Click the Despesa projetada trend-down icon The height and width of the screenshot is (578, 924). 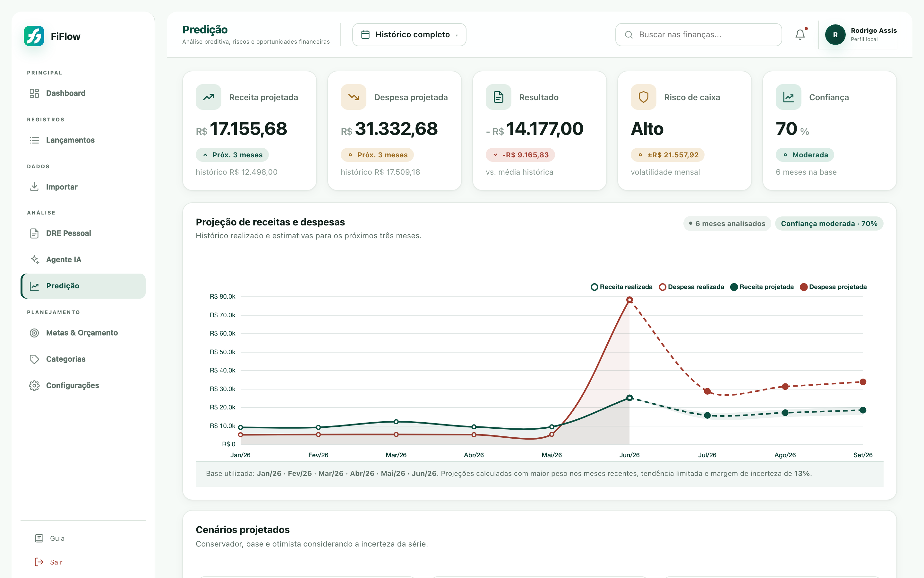354,97
